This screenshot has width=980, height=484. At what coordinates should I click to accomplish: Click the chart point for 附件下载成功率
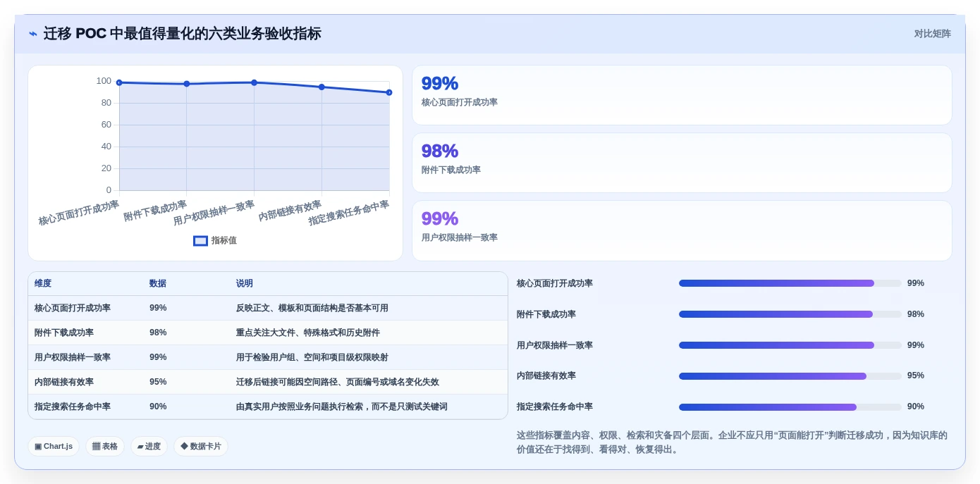click(187, 84)
